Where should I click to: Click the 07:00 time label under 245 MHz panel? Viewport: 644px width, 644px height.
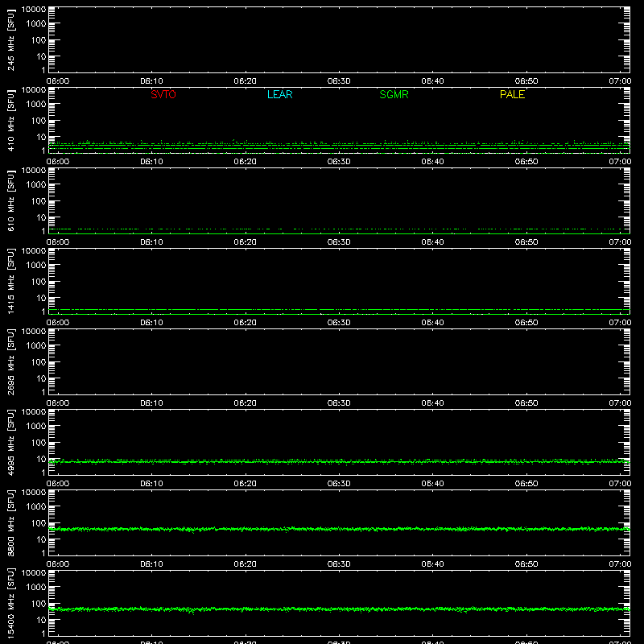tap(620, 81)
